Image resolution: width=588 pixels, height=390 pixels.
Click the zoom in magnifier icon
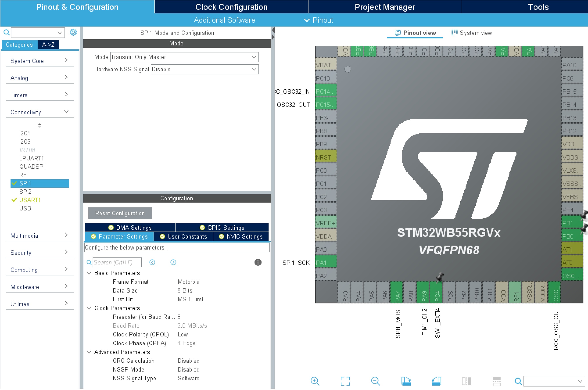tap(314, 381)
